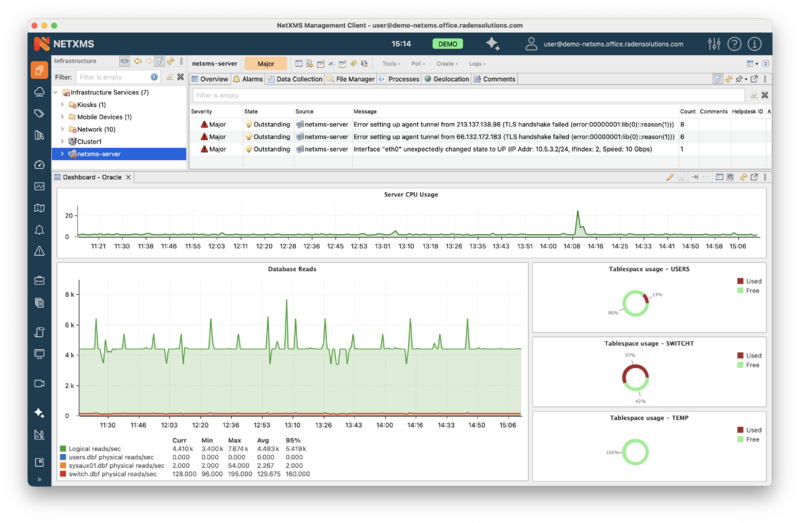Expand the Kiosks (1) node
The width and height of the screenshot is (800, 523).
point(62,105)
